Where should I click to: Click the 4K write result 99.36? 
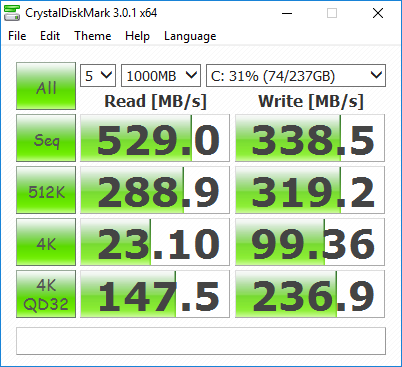point(310,242)
